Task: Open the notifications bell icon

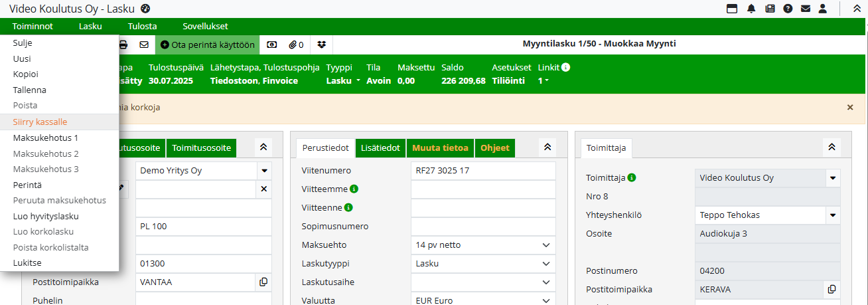Action: pyautogui.click(x=751, y=9)
